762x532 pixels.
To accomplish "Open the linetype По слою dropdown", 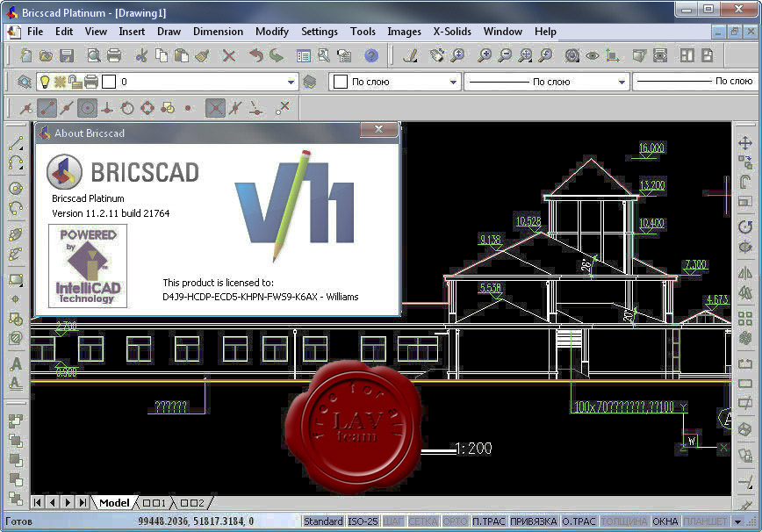I will tap(622, 82).
